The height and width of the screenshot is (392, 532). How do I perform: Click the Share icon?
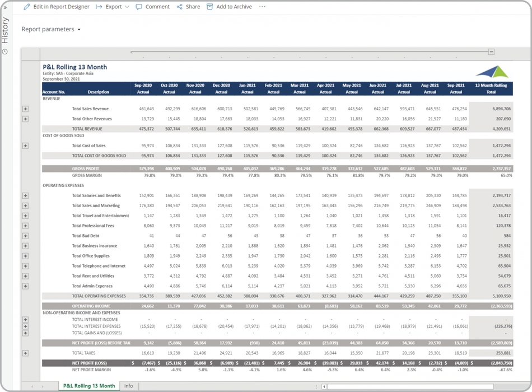tap(180, 7)
